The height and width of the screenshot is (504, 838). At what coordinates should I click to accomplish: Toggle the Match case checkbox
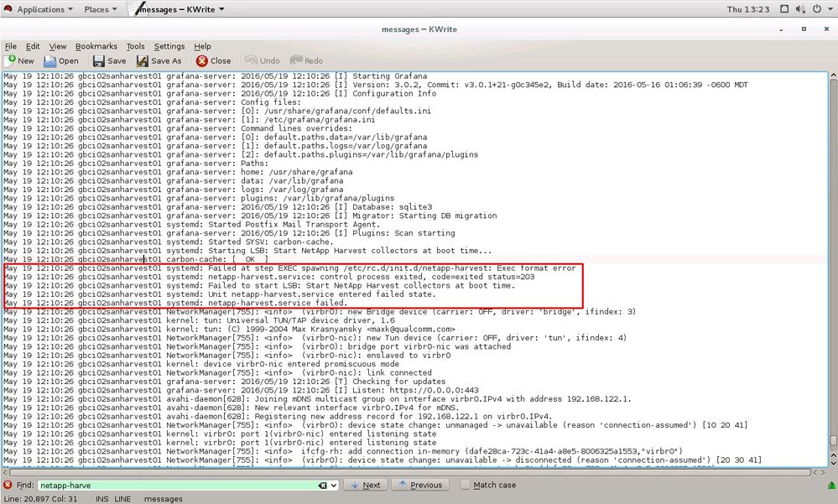465,486
